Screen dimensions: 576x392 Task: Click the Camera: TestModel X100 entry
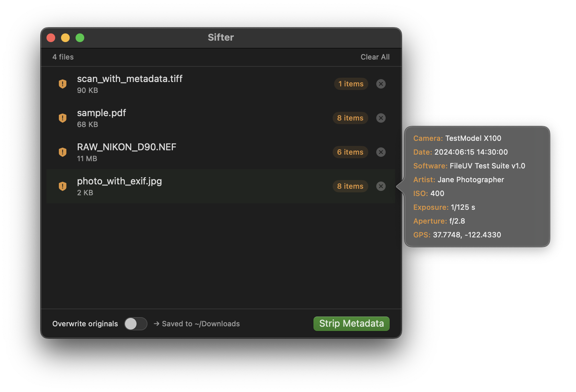pyautogui.click(x=457, y=138)
